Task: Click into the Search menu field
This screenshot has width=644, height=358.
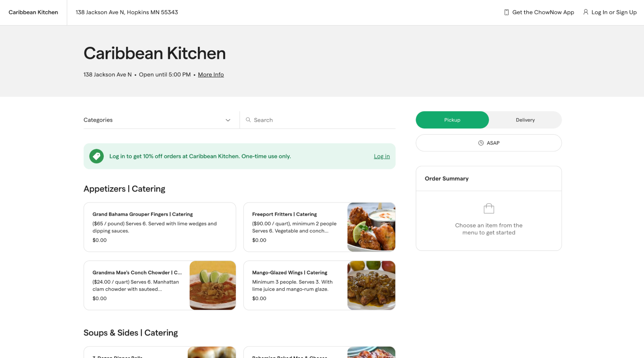Action: (x=318, y=120)
